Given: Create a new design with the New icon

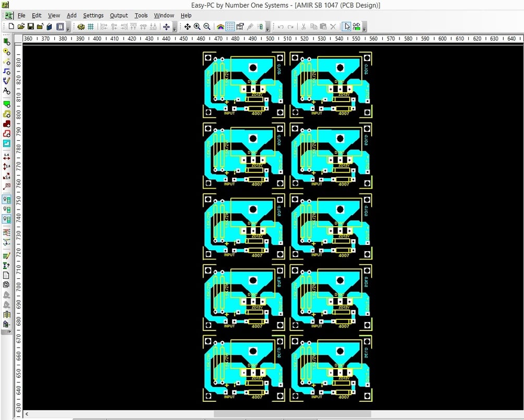Looking at the screenshot, I should pyautogui.click(x=12, y=26).
